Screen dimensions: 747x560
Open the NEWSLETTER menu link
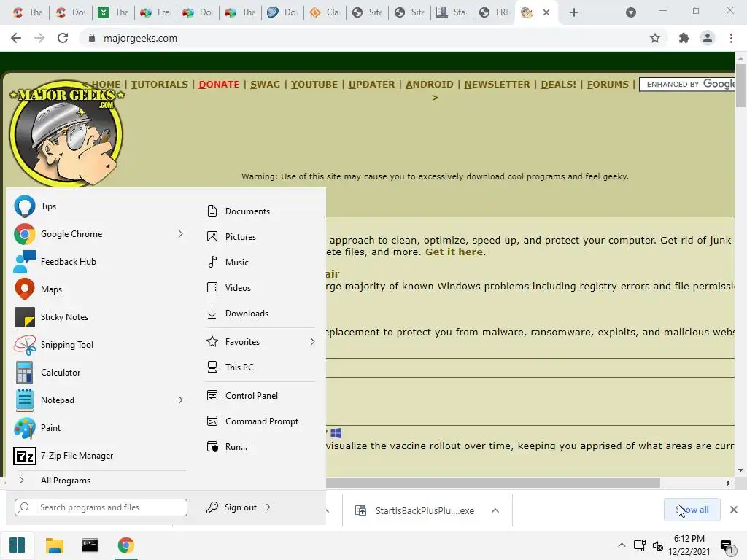497,85
